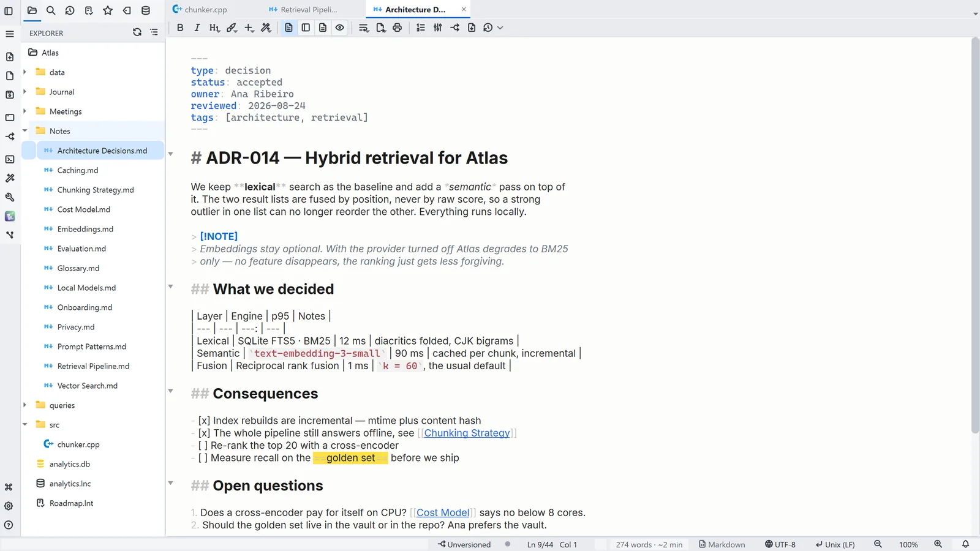Uncheck whole pipeline answers offline task
Viewport: 980px width, 551px height.
click(x=204, y=433)
